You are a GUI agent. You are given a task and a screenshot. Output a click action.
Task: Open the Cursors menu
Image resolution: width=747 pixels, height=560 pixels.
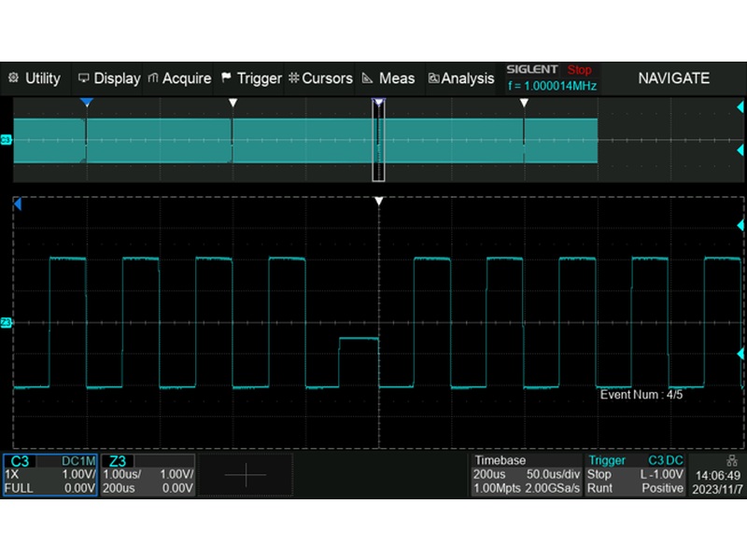[x=320, y=78]
